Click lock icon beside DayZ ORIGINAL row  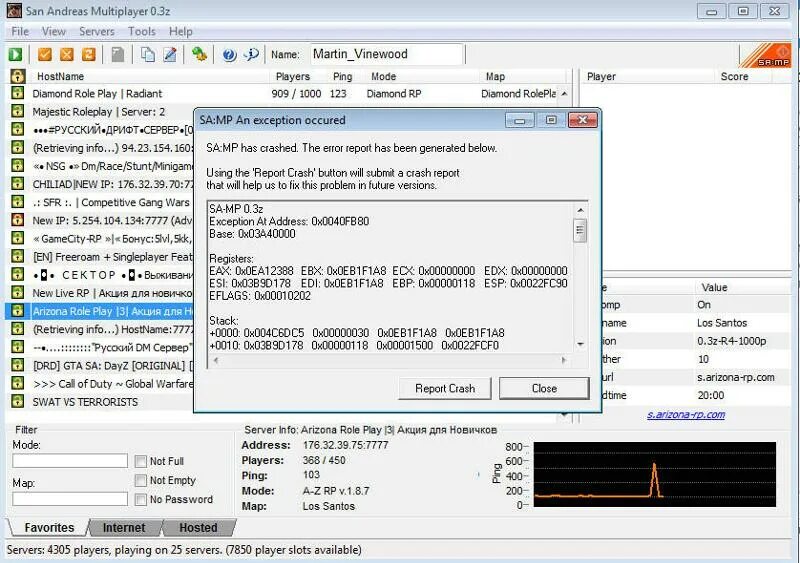pos(17,365)
